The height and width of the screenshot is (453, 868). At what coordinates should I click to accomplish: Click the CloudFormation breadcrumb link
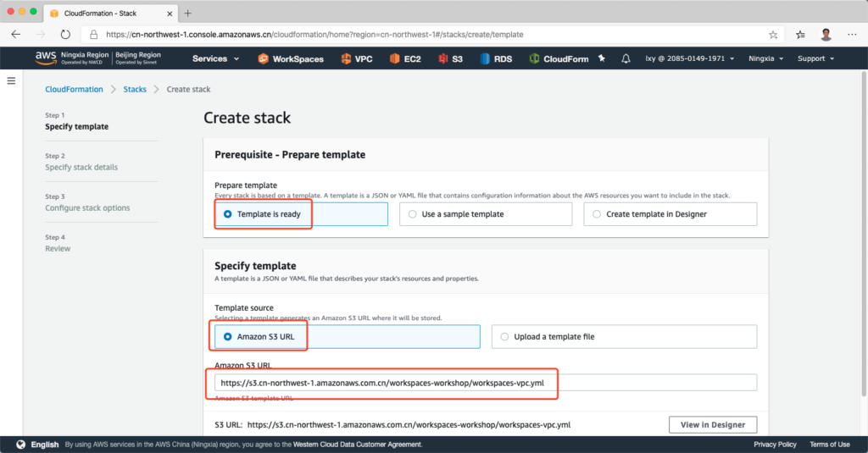click(74, 89)
